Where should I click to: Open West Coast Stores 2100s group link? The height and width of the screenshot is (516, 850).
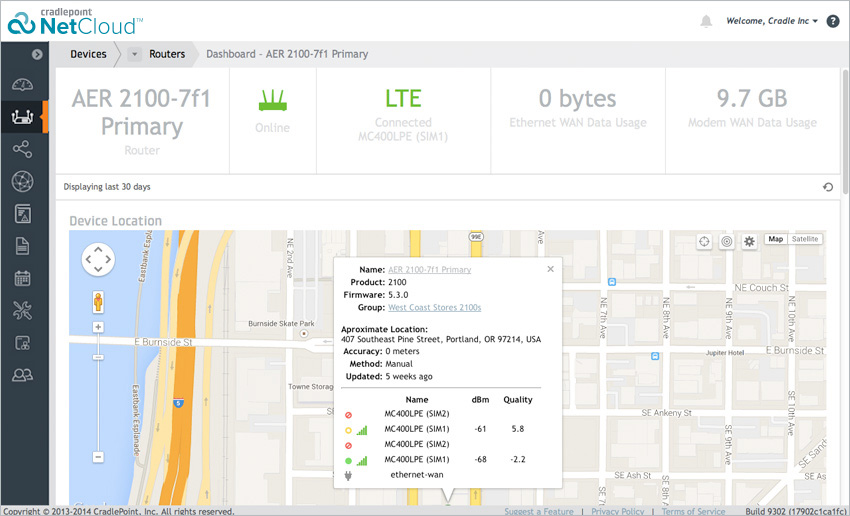(x=434, y=307)
